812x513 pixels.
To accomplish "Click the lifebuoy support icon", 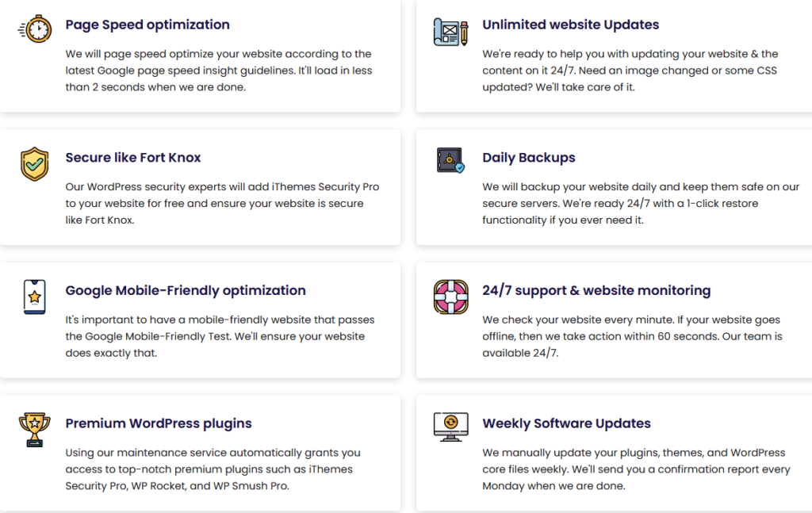I will [x=451, y=297].
